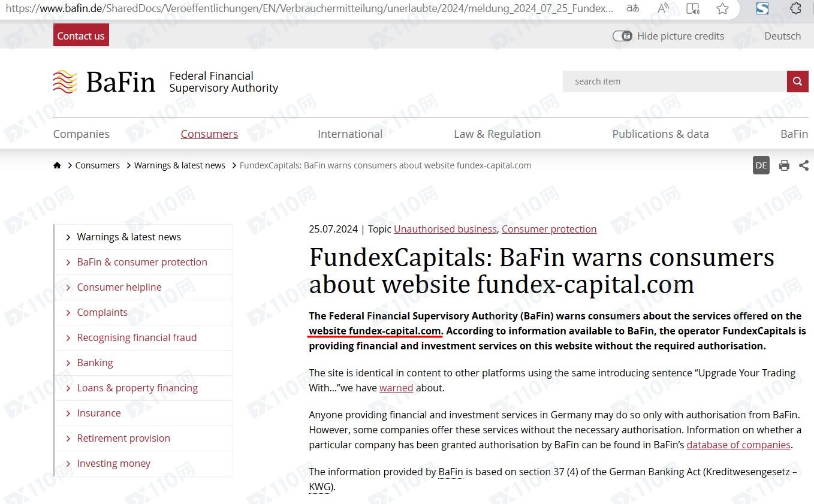Click the red search magnifier button
Image resolution: width=814 pixels, height=504 pixels.
click(x=797, y=82)
